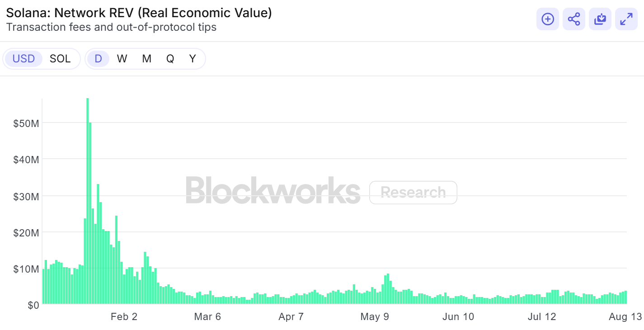Select yearly (Y) interval
The width and height of the screenshot is (644, 330).
click(x=193, y=59)
